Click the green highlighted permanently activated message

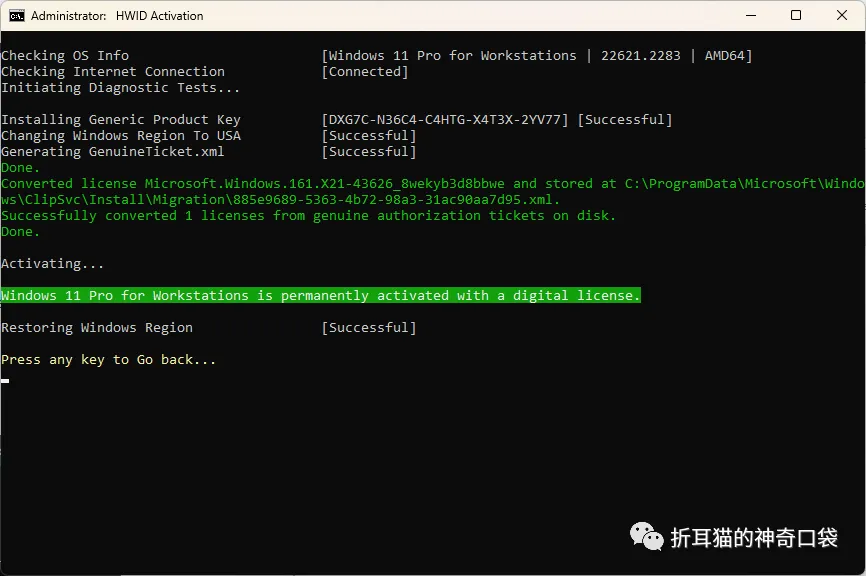(320, 295)
